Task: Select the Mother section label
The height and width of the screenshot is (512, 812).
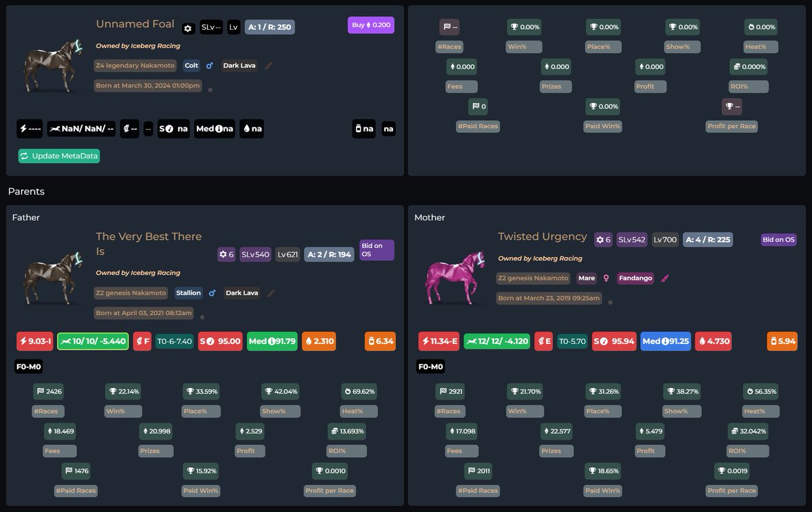Action: coord(429,217)
